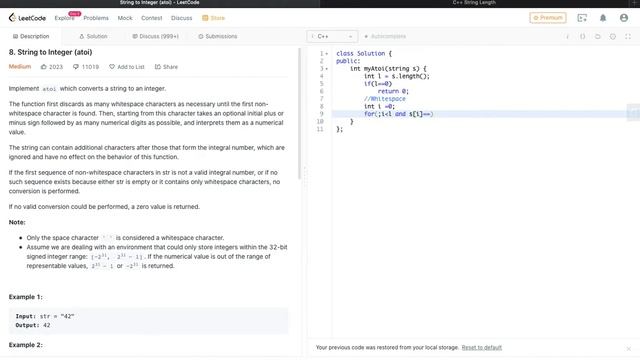The height and width of the screenshot is (360, 640).
Task: Click the 'int i =0;' code line
Action: [379, 106]
